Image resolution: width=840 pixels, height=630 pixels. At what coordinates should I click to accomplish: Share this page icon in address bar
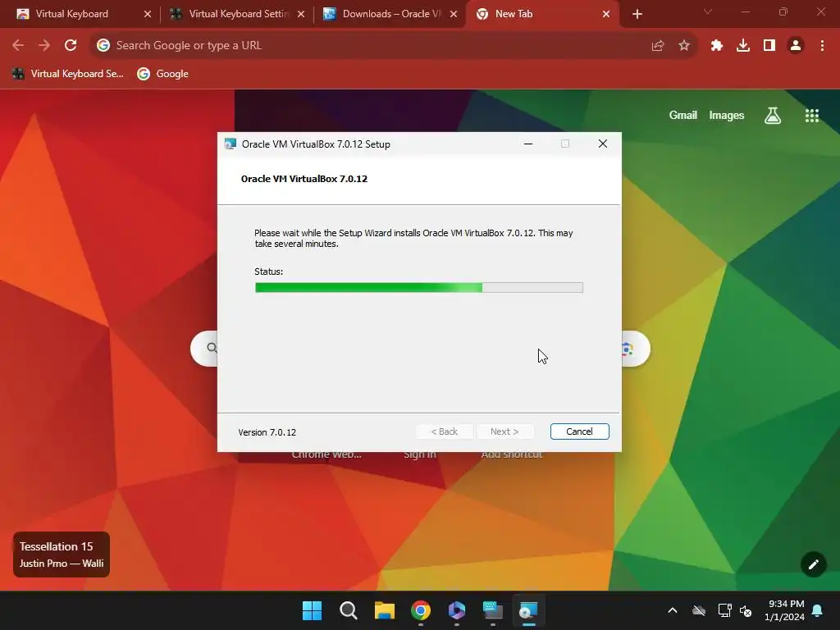(x=658, y=46)
